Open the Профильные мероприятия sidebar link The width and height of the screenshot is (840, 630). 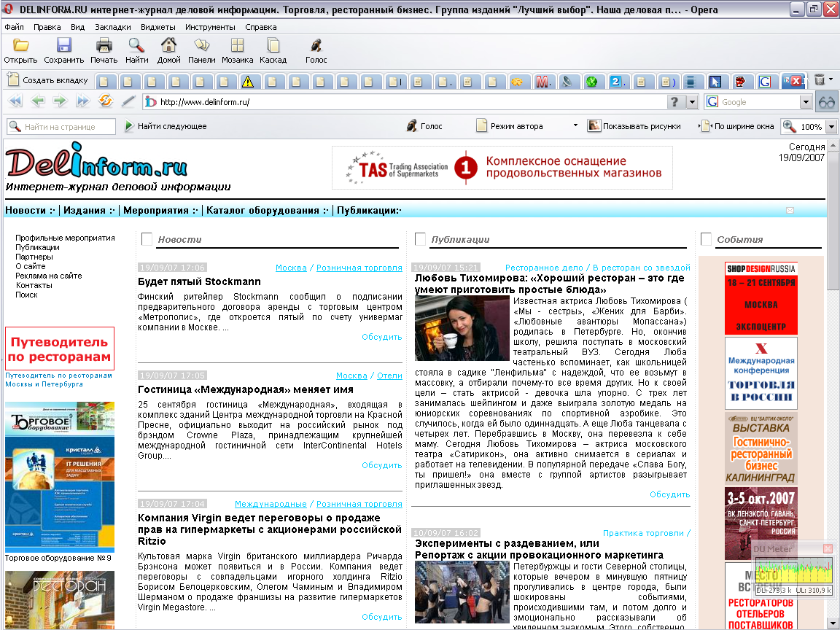pyautogui.click(x=65, y=238)
